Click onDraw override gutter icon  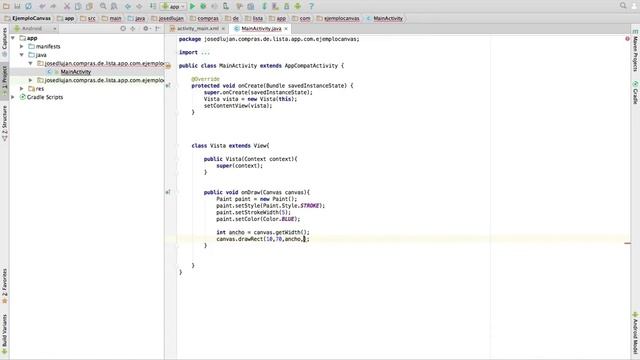click(x=168, y=192)
